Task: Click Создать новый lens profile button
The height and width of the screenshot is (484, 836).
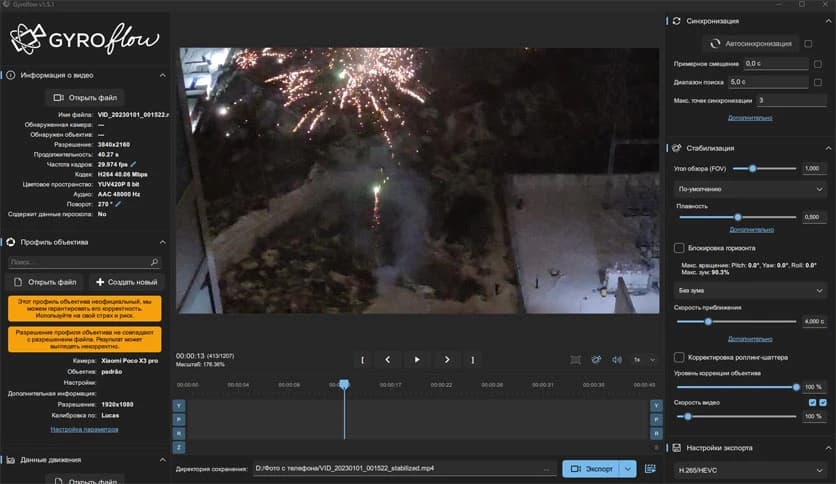Action: (x=126, y=282)
